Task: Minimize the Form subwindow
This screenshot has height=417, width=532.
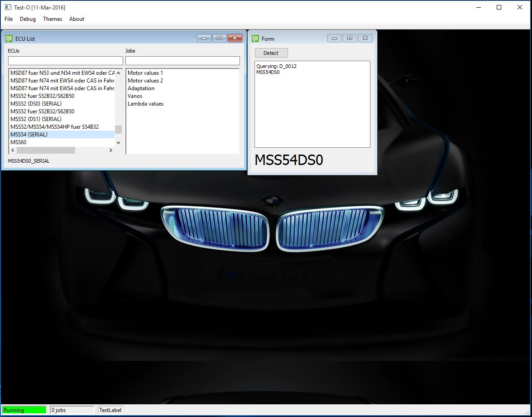Action: point(335,38)
